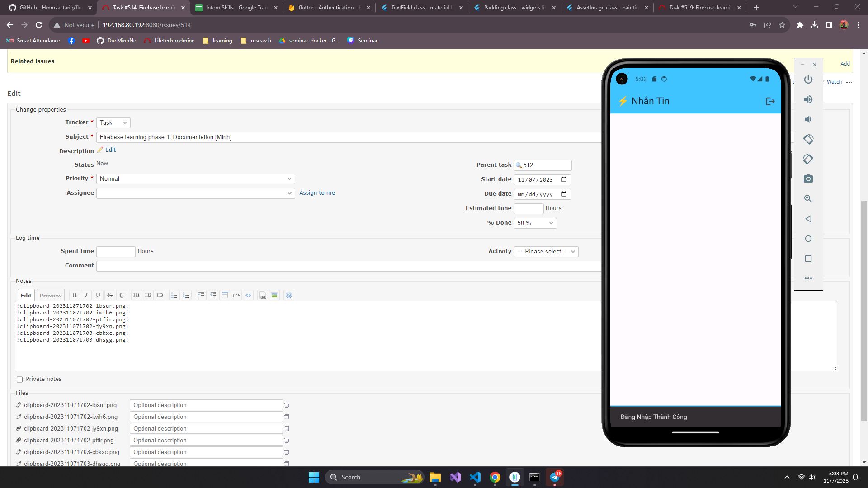This screenshot has width=868, height=488.
Task: Switch to the Preview tab in Notes
Action: click(50, 295)
